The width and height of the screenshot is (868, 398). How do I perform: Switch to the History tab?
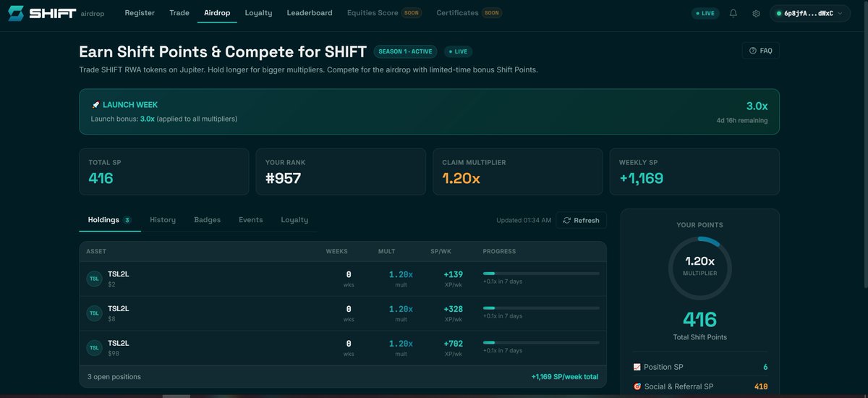(x=163, y=220)
